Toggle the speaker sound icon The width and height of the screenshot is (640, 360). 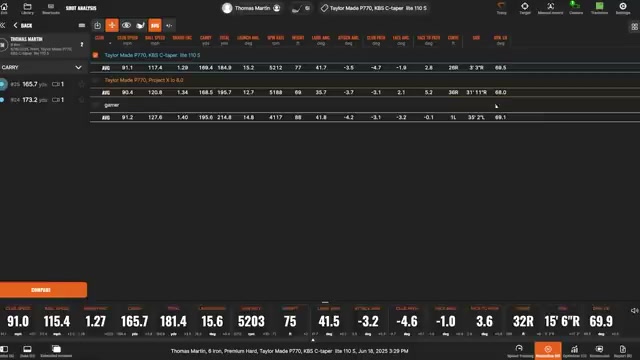click(x=634, y=311)
